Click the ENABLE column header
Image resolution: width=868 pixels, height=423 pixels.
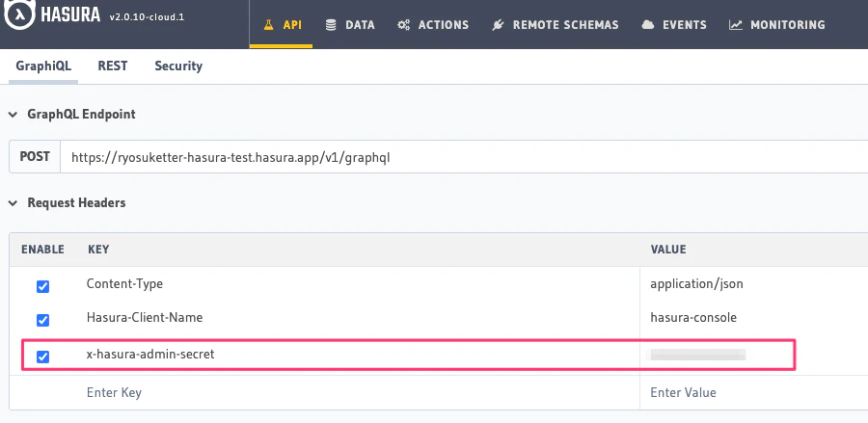click(x=42, y=250)
